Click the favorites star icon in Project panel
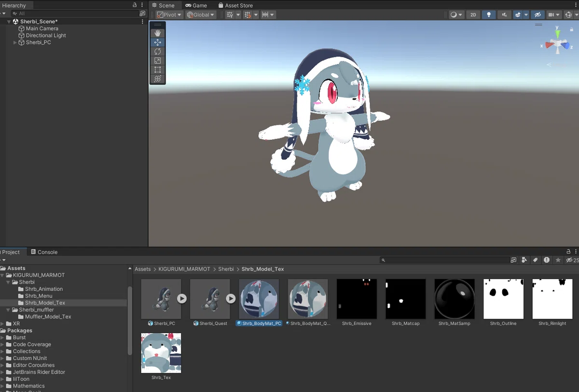This screenshot has height=392, width=579. tap(558, 260)
